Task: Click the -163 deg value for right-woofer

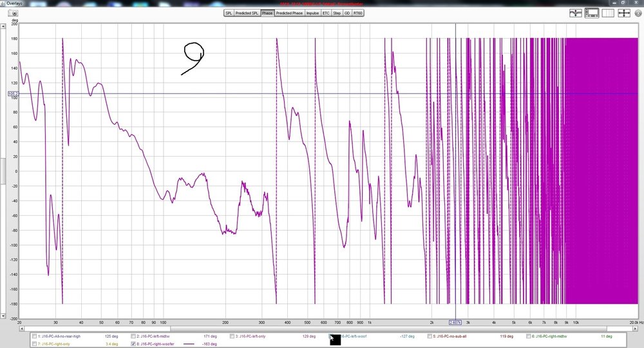Action: 210,344
